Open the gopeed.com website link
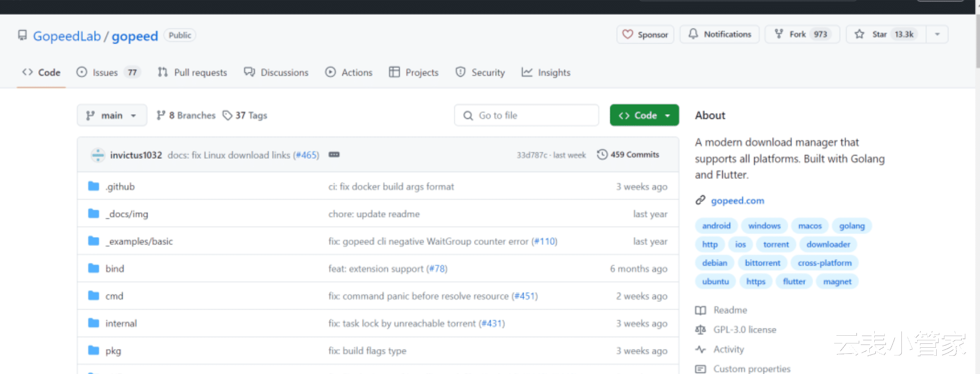980x374 pixels. [x=737, y=201]
